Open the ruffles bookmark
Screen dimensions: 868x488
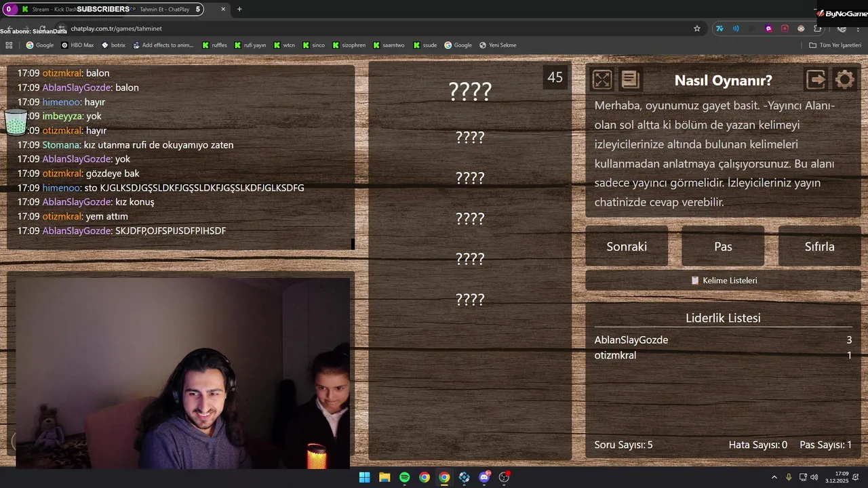214,45
